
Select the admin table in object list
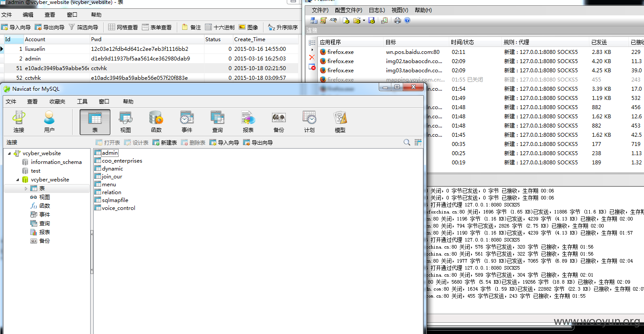pos(106,153)
